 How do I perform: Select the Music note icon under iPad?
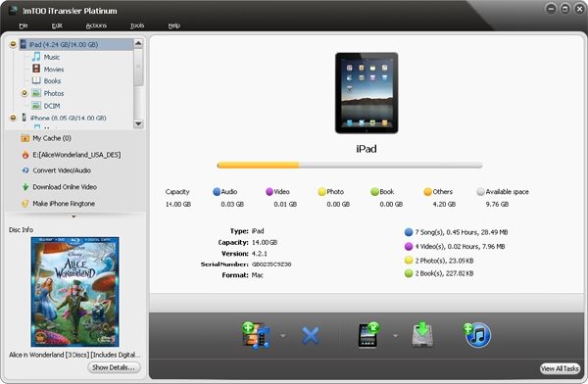tap(36, 57)
